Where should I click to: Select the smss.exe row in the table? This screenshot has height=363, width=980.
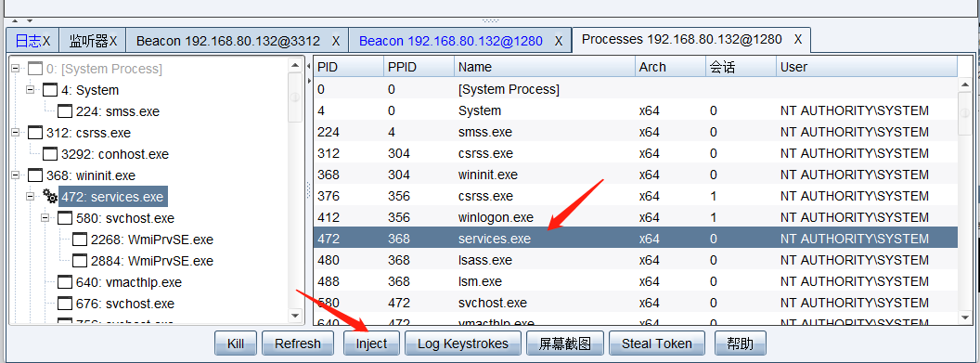click(x=635, y=133)
